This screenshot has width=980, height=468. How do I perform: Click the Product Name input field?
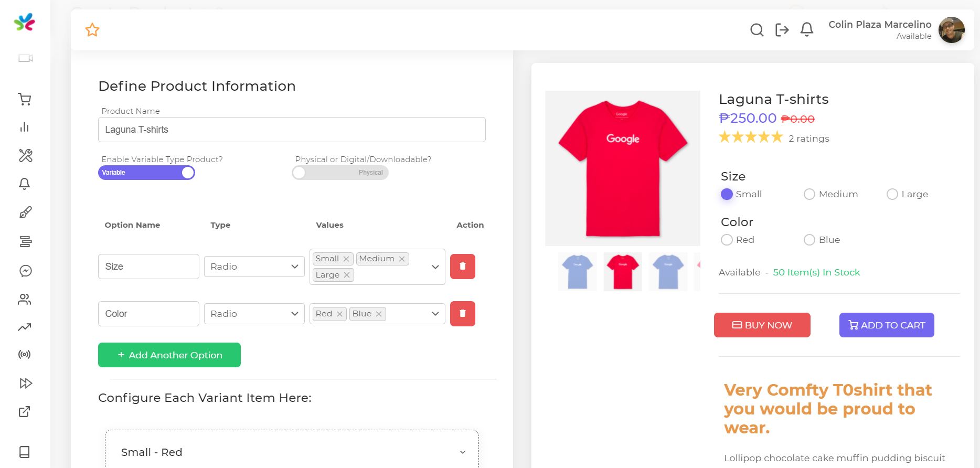[x=291, y=130]
